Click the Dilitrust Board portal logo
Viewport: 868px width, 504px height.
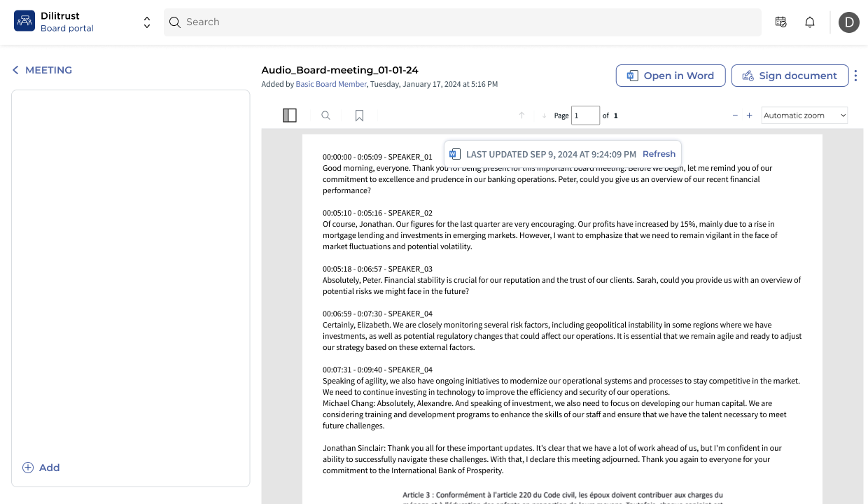pos(24,21)
